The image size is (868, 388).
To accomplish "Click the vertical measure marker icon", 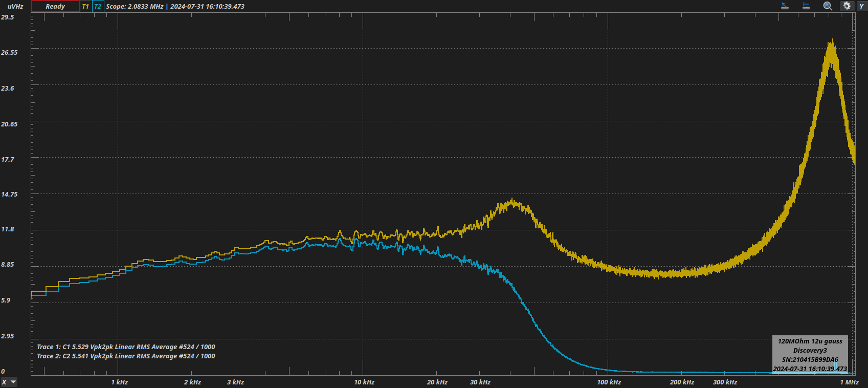I will click(x=806, y=6).
